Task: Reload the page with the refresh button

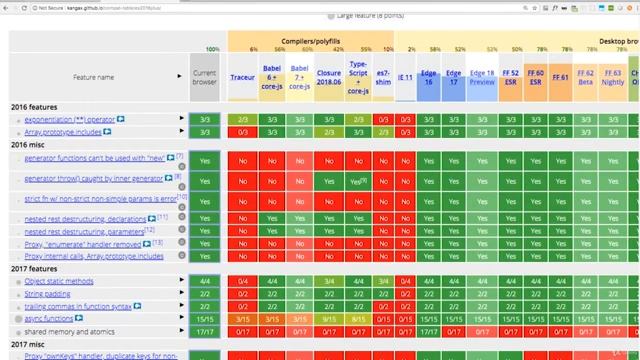Action: click(x=24, y=8)
